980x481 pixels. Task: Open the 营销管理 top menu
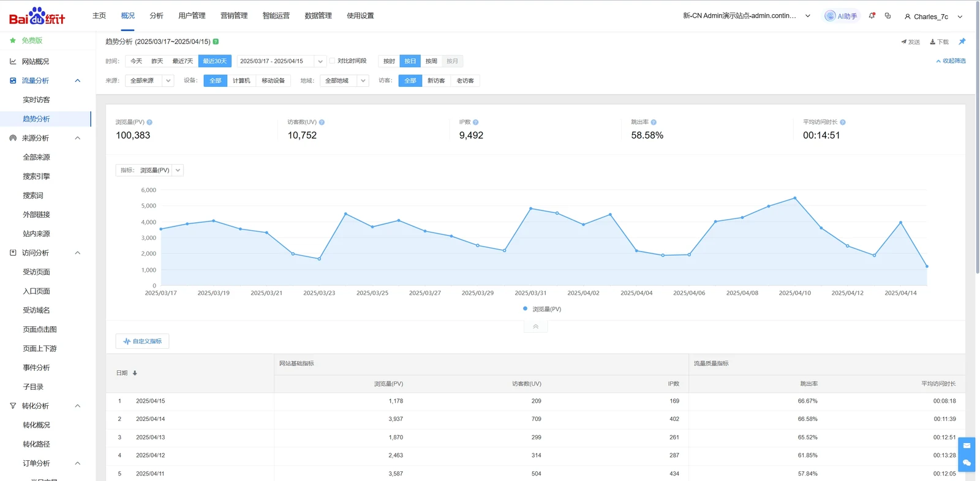coord(234,16)
